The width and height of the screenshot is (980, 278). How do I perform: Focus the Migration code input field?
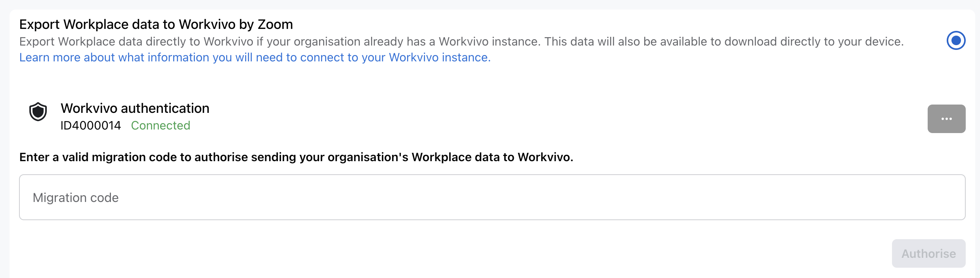coord(492,197)
